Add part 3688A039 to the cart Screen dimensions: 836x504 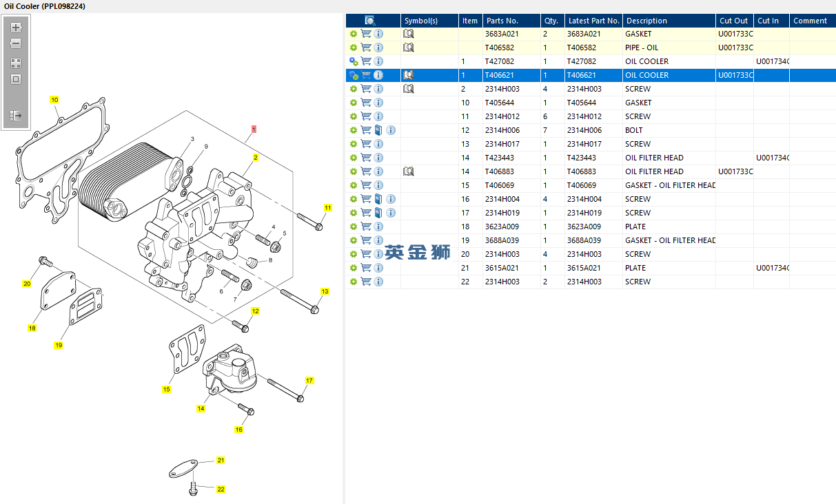pyautogui.click(x=366, y=240)
